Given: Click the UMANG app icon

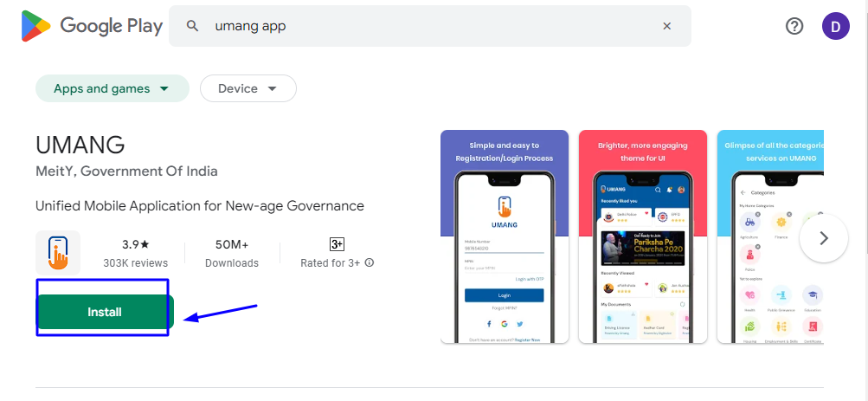Looking at the screenshot, I should point(58,253).
